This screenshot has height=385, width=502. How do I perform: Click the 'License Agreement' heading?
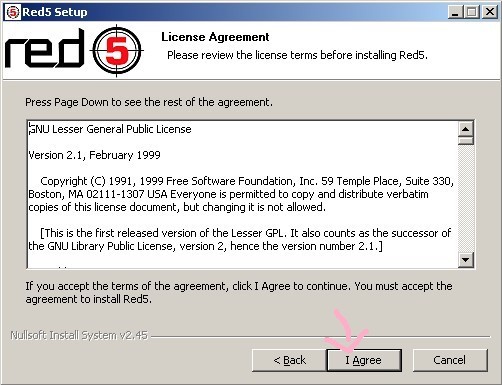(215, 37)
